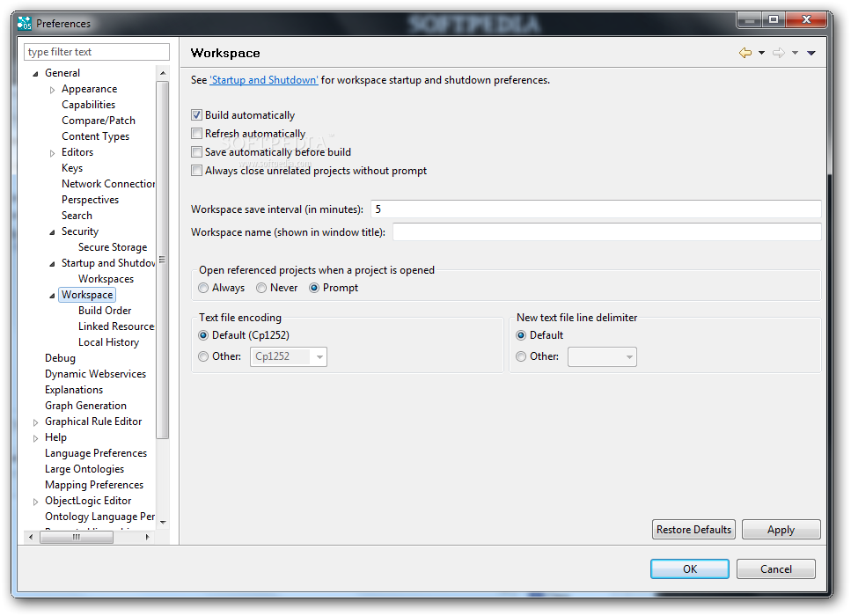Click the back navigation arrow icon

click(745, 53)
